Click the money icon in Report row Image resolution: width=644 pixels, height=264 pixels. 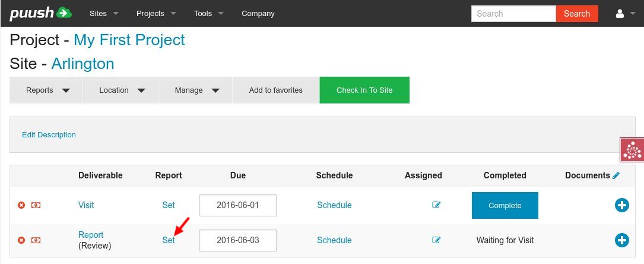[x=36, y=240]
